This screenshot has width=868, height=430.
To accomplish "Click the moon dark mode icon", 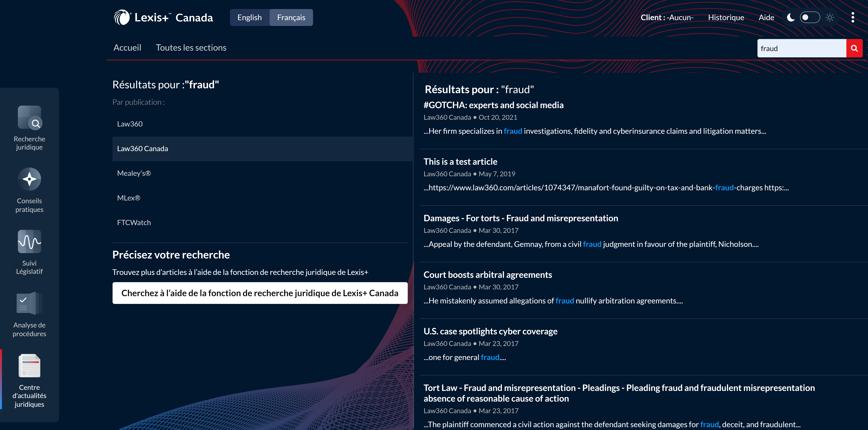I will [x=791, y=18].
